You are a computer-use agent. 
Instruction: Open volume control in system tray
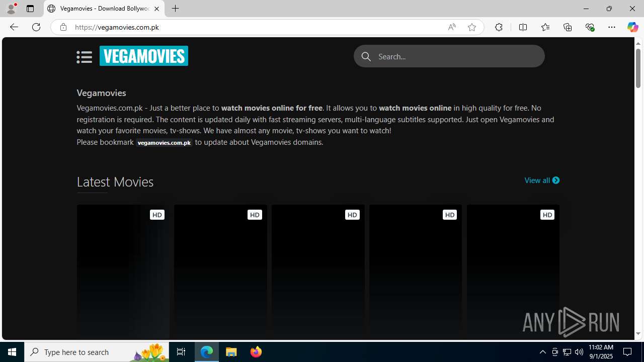pyautogui.click(x=579, y=352)
